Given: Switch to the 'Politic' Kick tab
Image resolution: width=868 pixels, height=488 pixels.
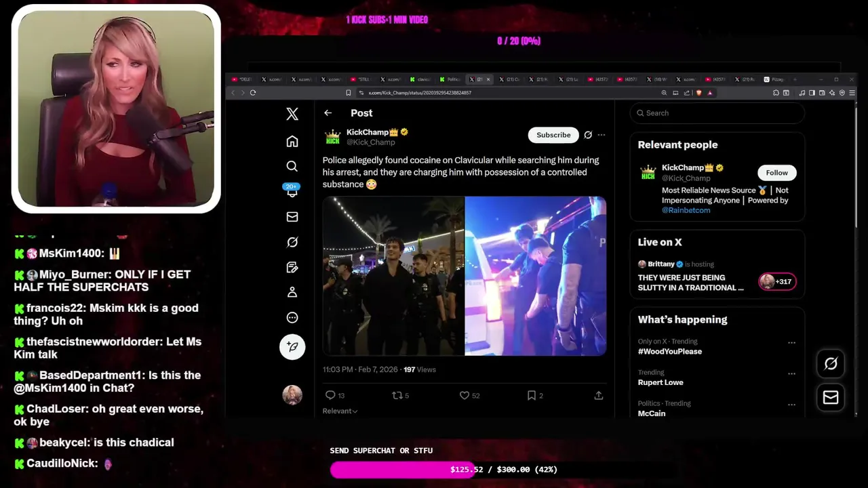Looking at the screenshot, I should (450, 79).
